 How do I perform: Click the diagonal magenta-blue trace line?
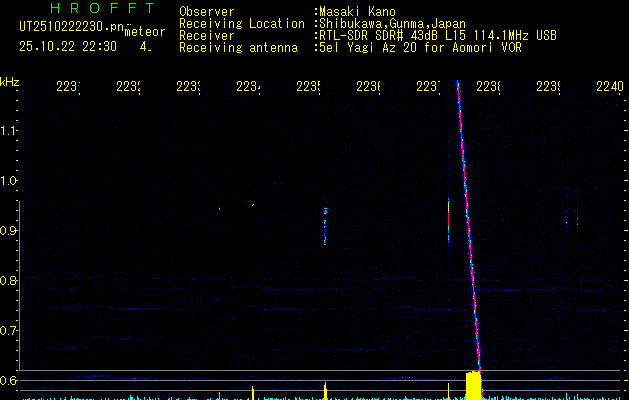(x=468, y=230)
